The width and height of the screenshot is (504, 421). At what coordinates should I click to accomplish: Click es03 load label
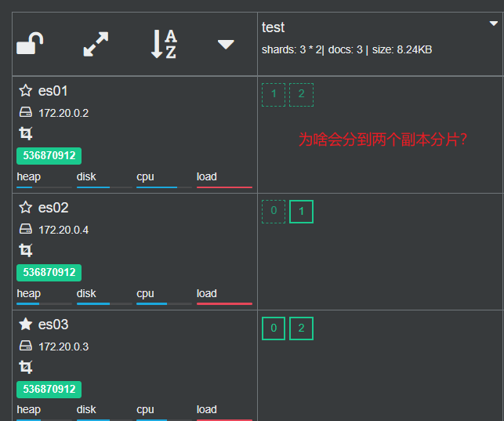207,410
